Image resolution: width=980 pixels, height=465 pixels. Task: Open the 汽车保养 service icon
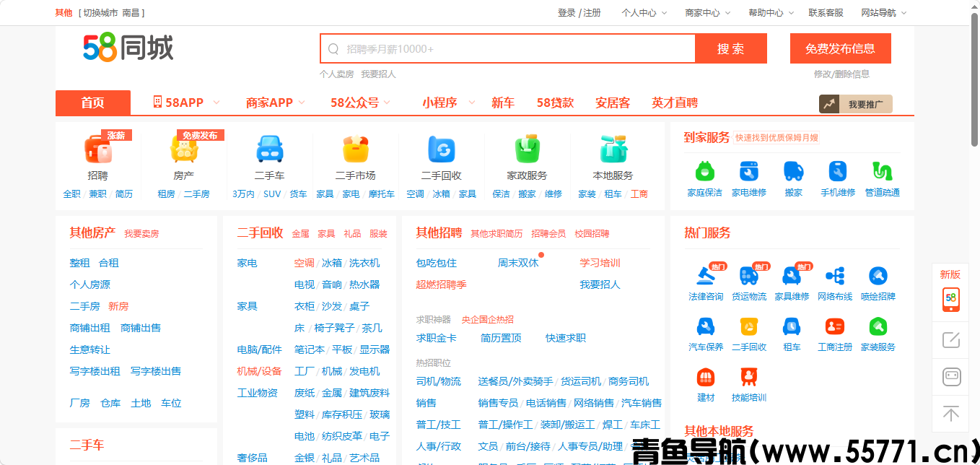705,326
